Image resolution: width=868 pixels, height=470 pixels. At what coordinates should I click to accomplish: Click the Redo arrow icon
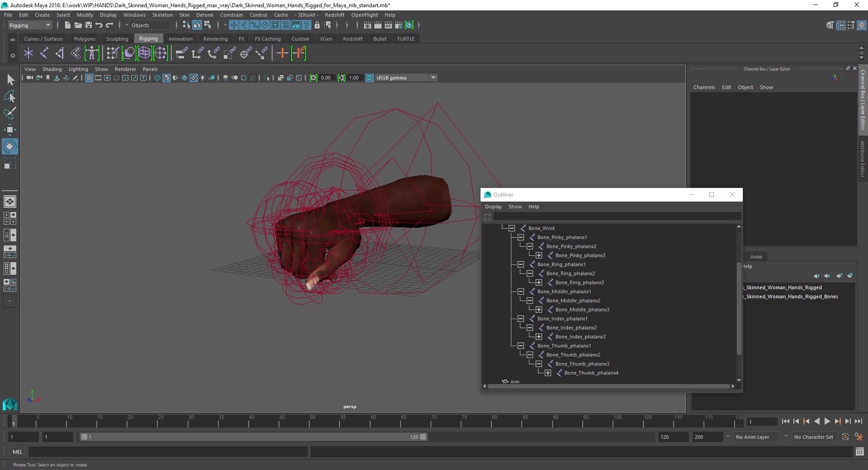(109, 25)
